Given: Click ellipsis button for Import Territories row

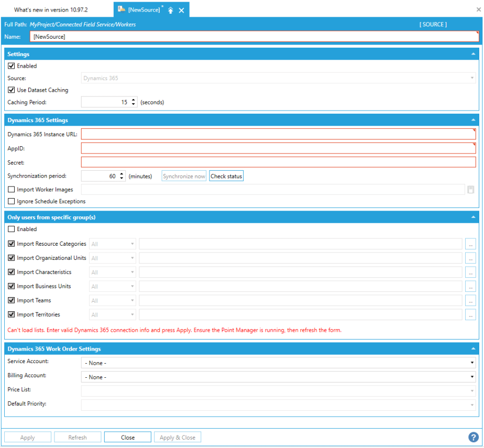Looking at the screenshot, I should click(470, 315).
